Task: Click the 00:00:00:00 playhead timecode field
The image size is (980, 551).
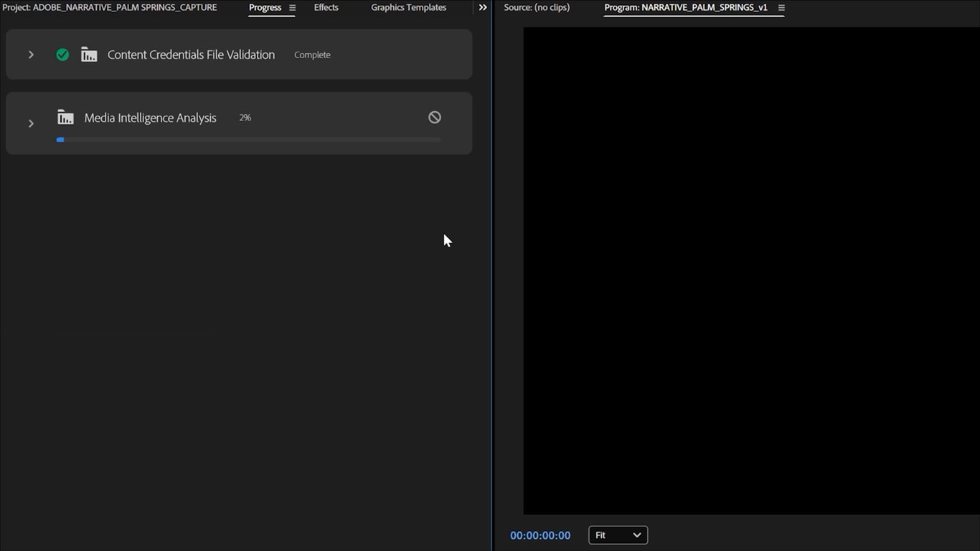Action: click(x=540, y=536)
